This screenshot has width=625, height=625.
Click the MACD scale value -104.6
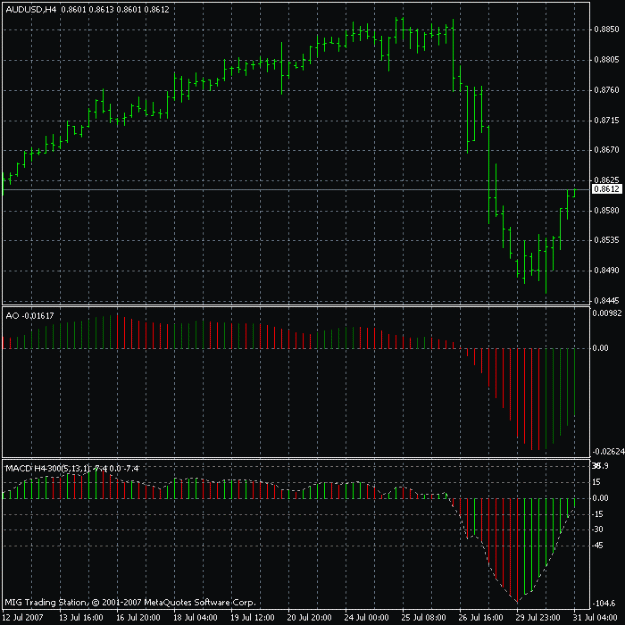(x=605, y=603)
